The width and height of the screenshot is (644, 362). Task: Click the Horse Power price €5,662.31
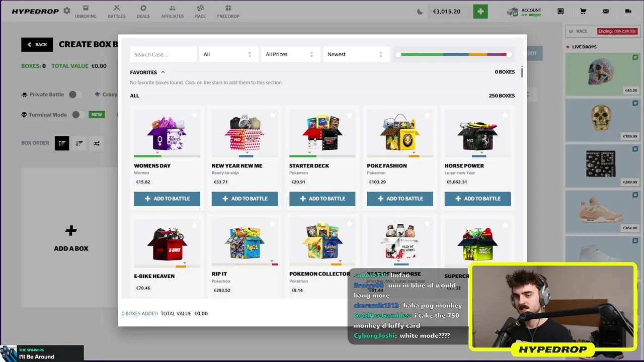click(x=457, y=182)
